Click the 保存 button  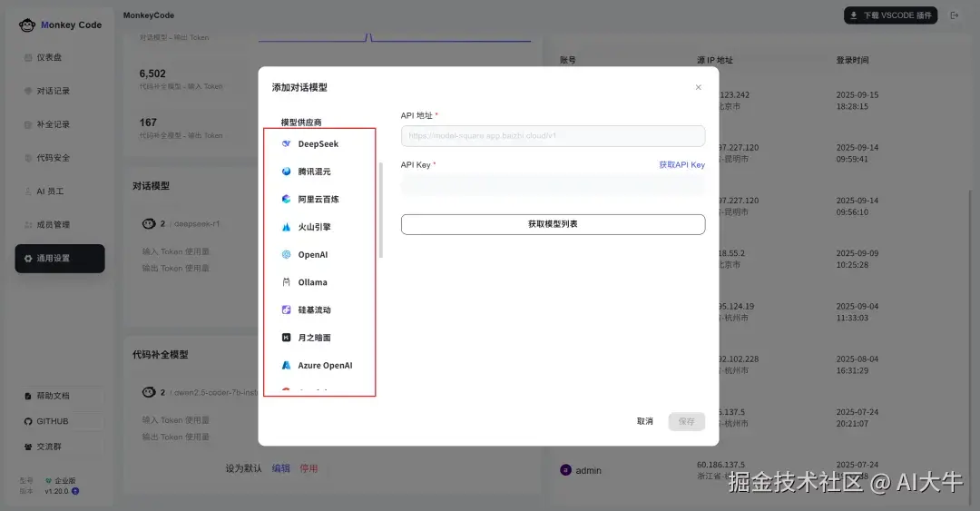686,421
